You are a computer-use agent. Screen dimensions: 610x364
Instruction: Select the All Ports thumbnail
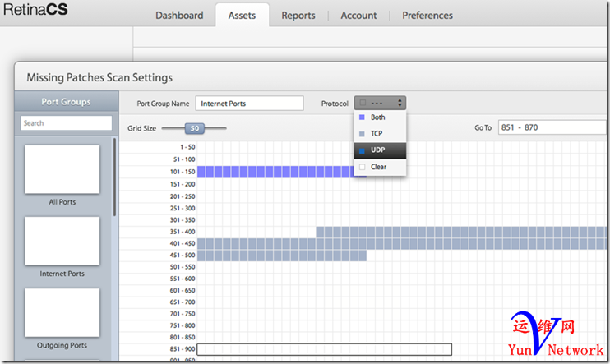(62, 169)
